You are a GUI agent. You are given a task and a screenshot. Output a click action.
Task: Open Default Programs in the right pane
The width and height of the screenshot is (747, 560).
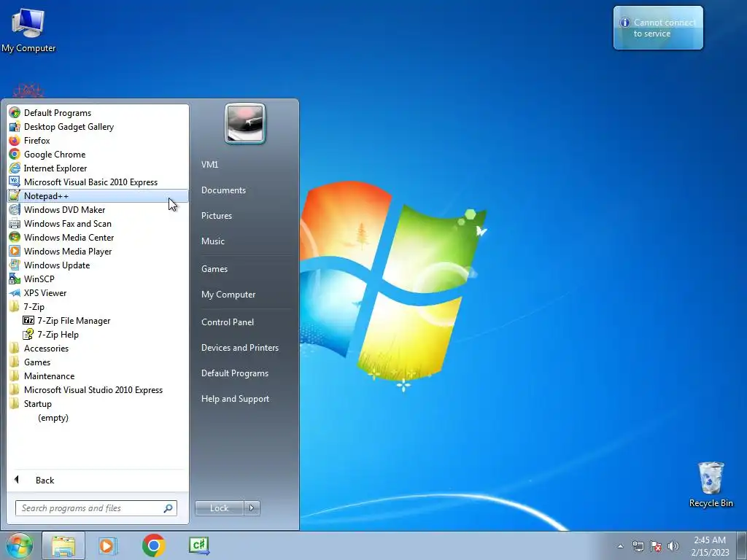click(245, 373)
